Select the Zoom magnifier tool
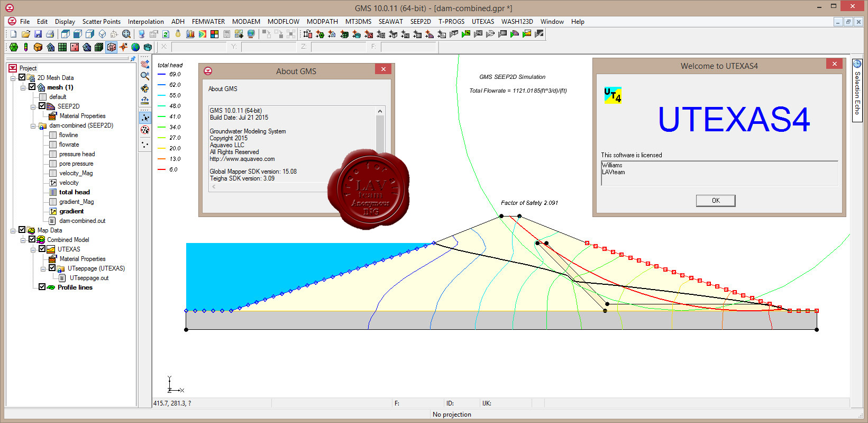 click(145, 76)
